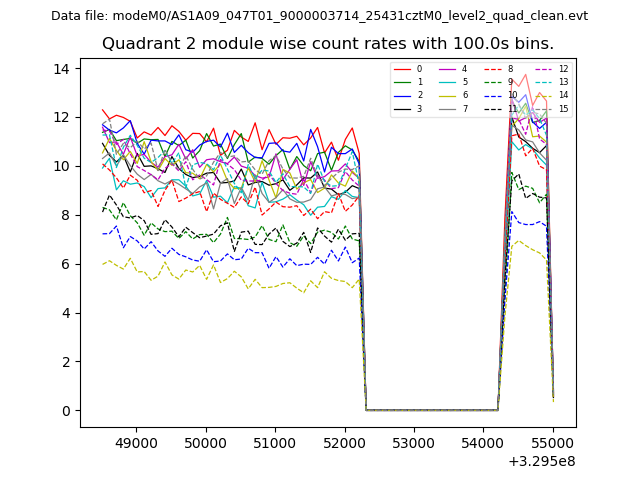The height and width of the screenshot is (480, 640).
Task: Select legend label 12
Action: tap(563, 69)
